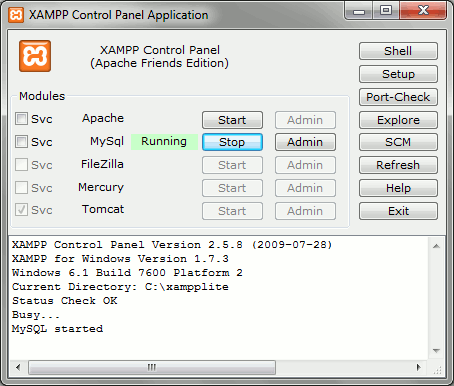Start the Apache module
Viewport: 454px width, 386px height.
coord(232,120)
